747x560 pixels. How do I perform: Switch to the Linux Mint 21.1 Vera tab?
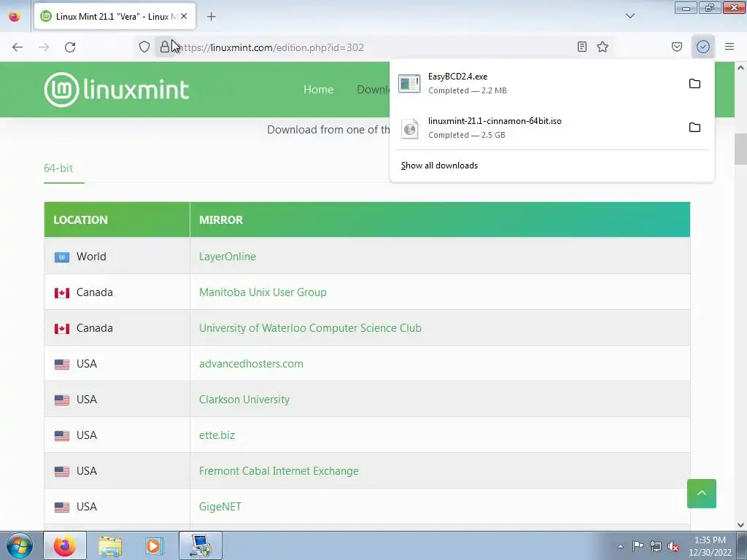(x=115, y=16)
